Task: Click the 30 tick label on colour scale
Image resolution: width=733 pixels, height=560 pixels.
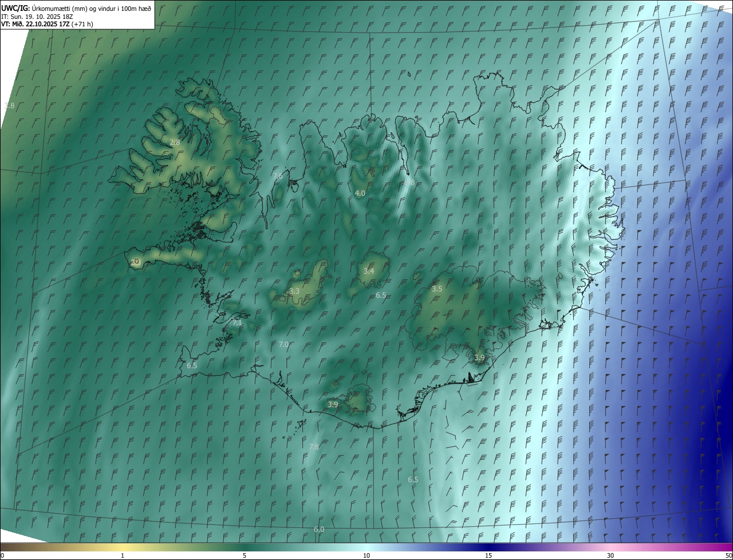Action: coord(610,556)
